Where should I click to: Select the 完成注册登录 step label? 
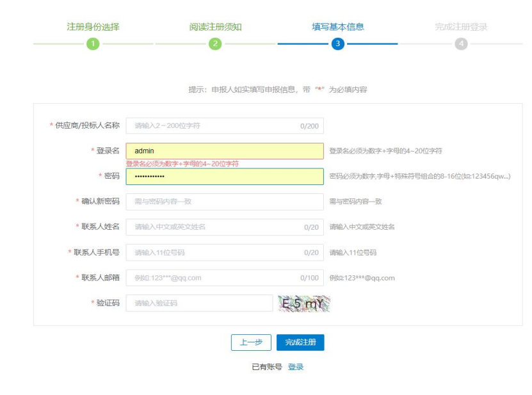[461, 27]
